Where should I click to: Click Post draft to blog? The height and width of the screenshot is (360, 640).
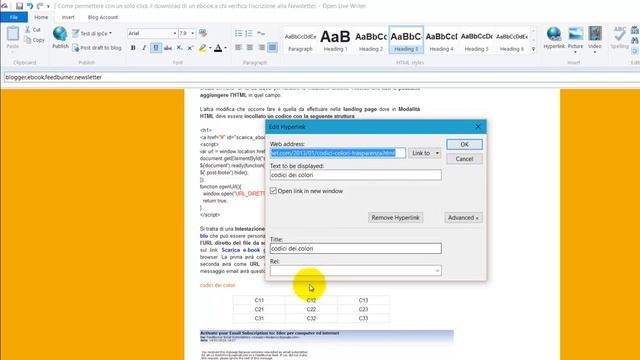[97, 48]
